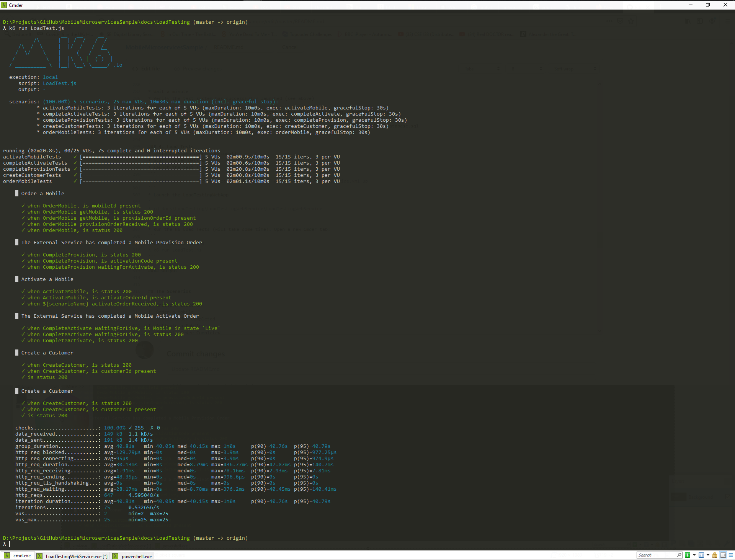
Task: Minimize the Cmder window
Action: [x=691, y=5]
